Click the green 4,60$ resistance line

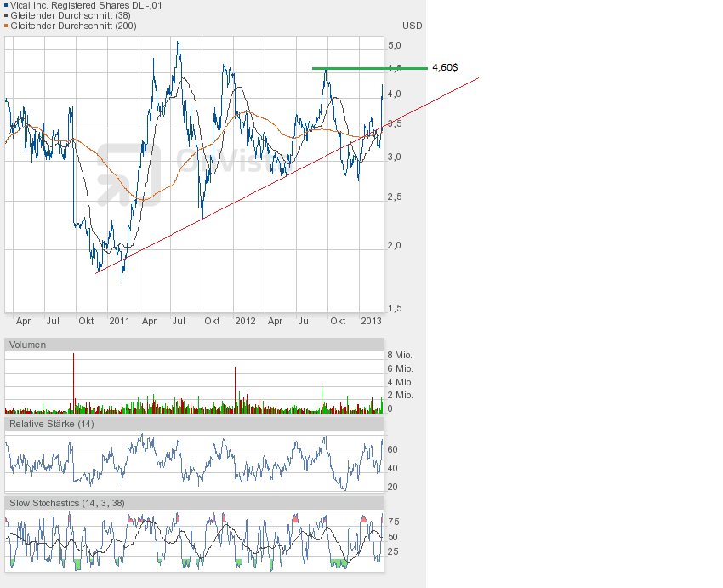(370, 68)
